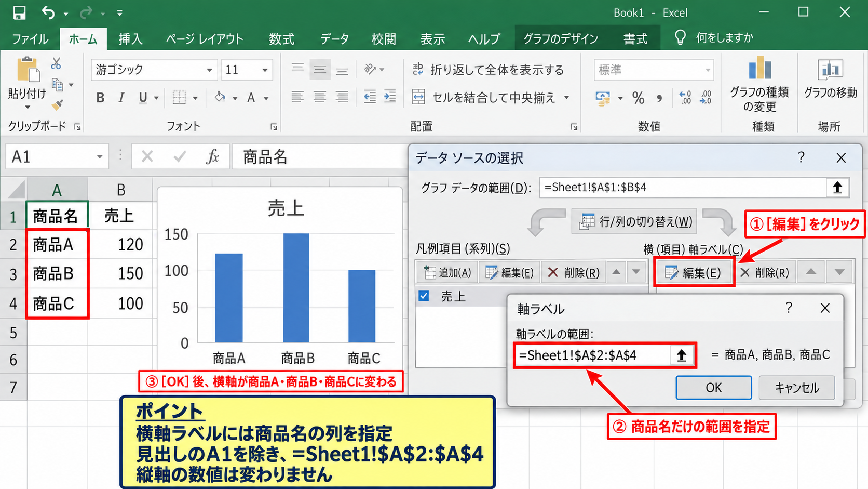
Task: Open the Quick Access Toolbar customize arrow
Action: [x=119, y=13]
